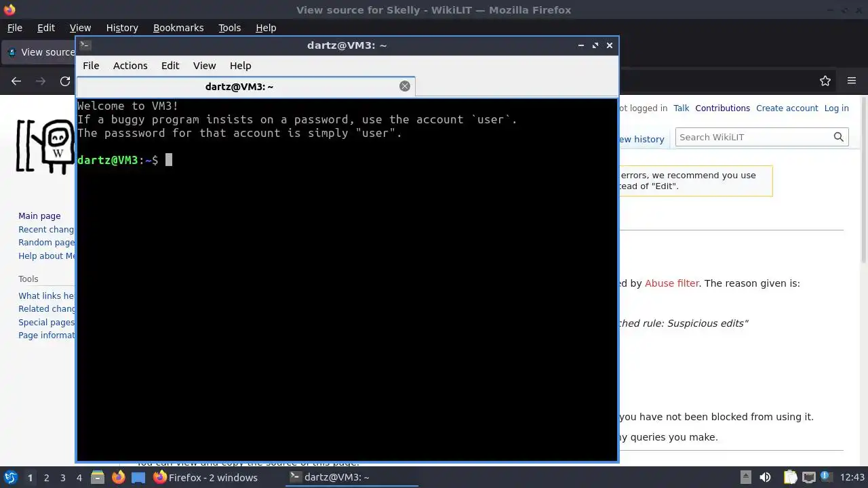Click Create account link
The image size is (868, 488).
click(787, 108)
